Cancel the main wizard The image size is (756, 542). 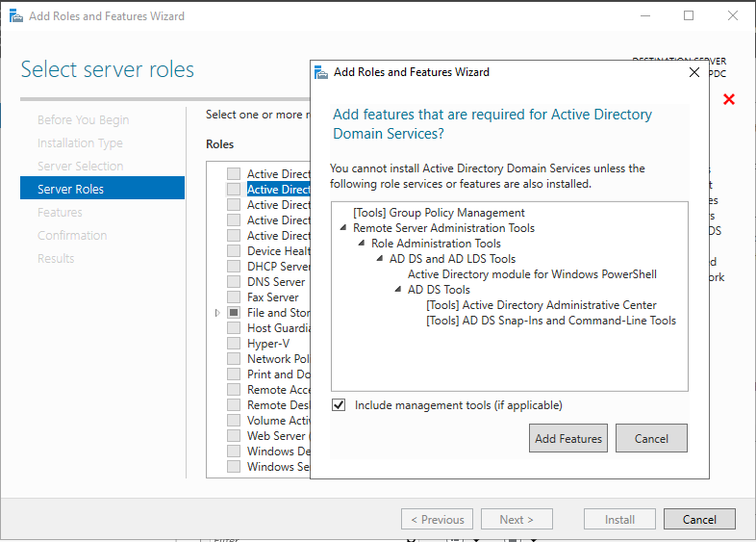point(699,519)
